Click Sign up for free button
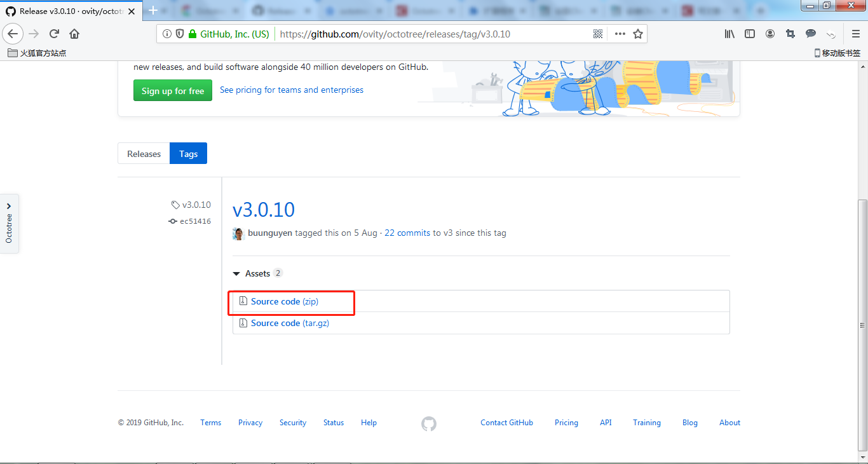 [173, 90]
